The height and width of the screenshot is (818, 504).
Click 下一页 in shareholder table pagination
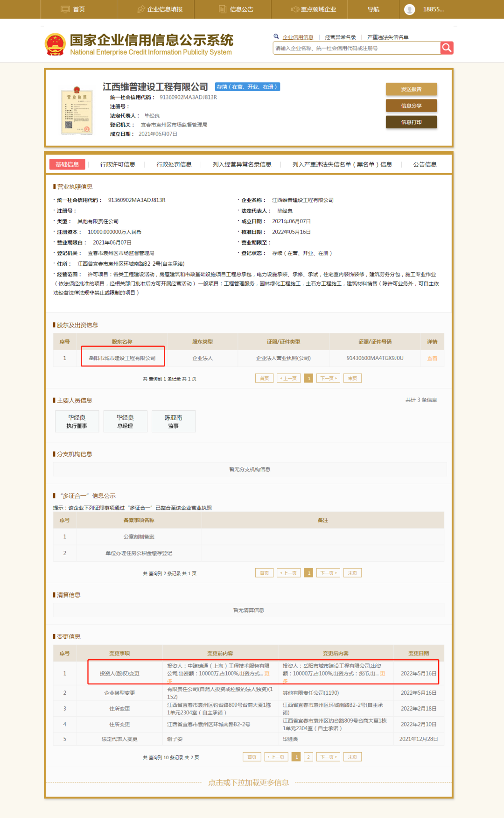(328, 378)
